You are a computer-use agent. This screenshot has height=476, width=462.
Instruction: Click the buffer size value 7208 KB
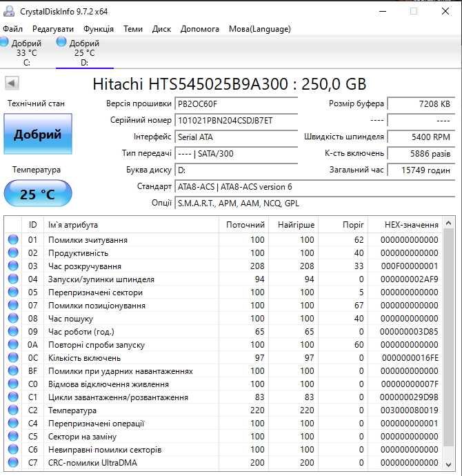point(421,103)
